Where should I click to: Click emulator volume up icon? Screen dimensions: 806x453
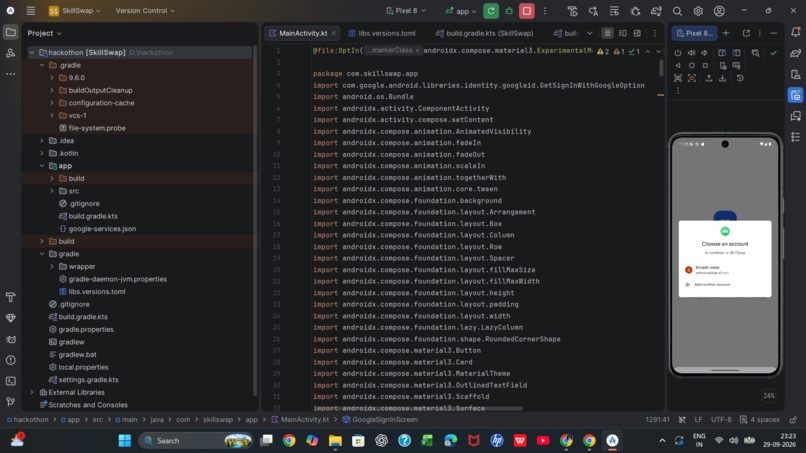[x=691, y=53]
